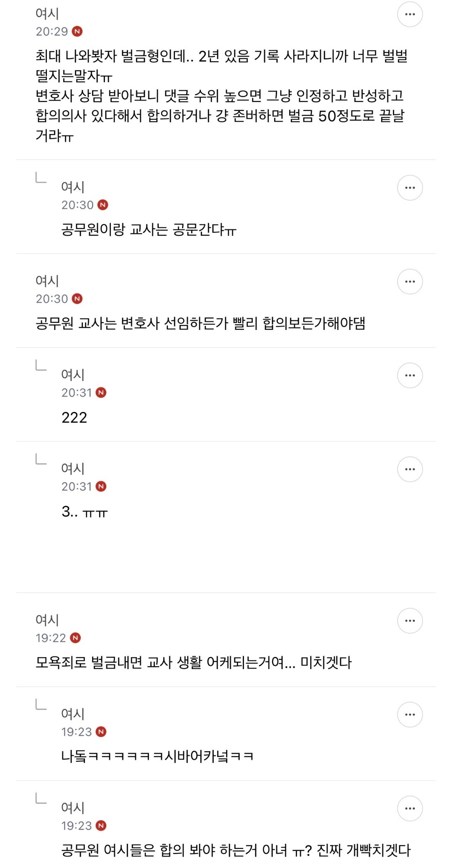
Task: Tap the reply text 공무원 여시들은 합의 봐야
Action: tap(236, 850)
